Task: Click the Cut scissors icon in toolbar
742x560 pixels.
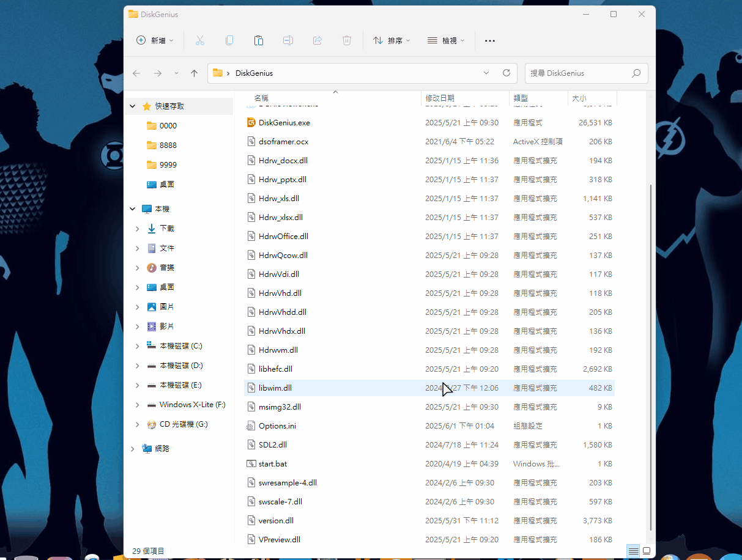Action: pos(199,40)
